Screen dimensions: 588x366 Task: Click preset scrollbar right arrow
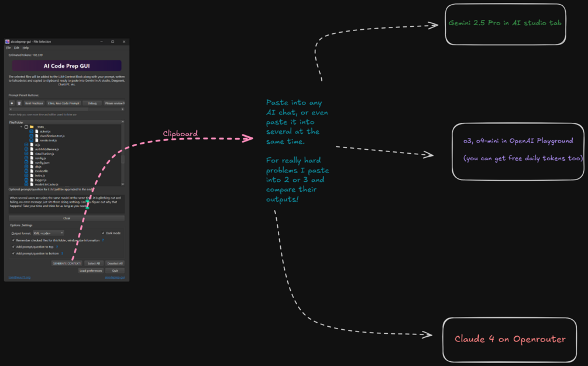[122, 109]
